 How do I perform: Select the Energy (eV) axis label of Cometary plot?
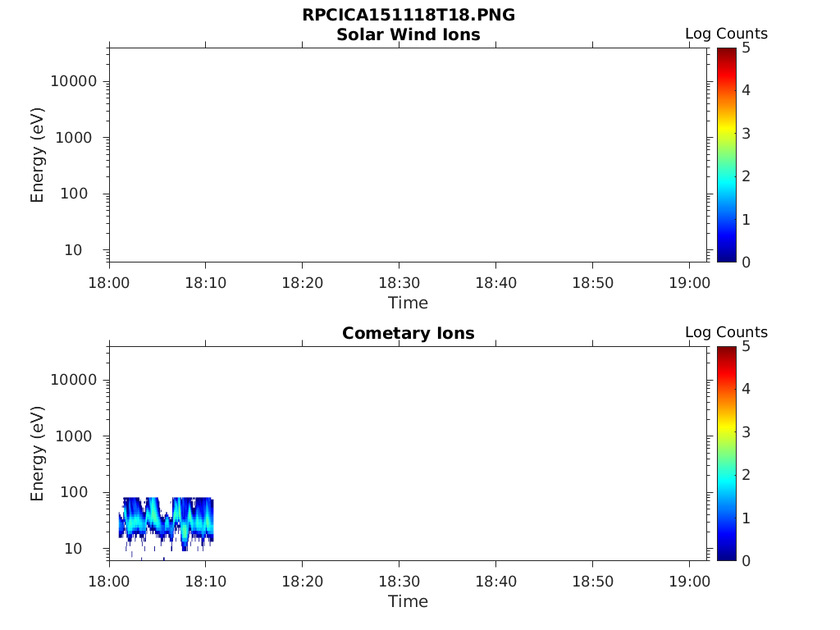[x=37, y=454]
